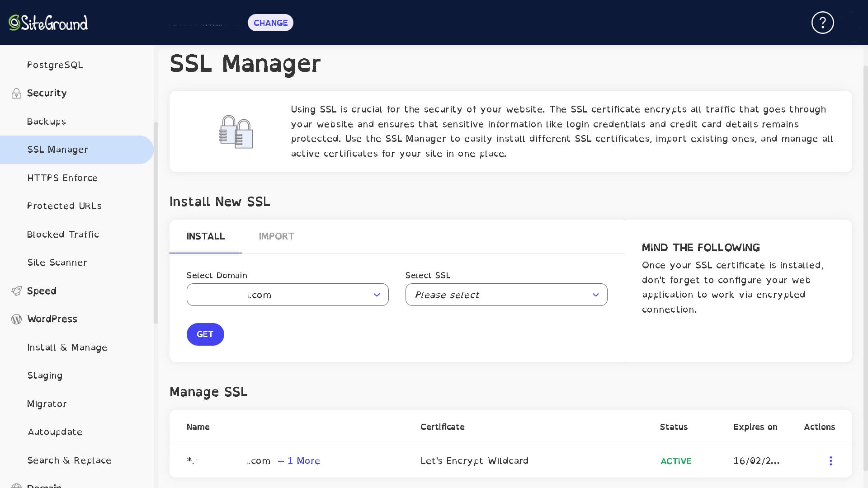Open Install & Manage in the sidebar
This screenshot has height=488, width=868.
point(67,347)
